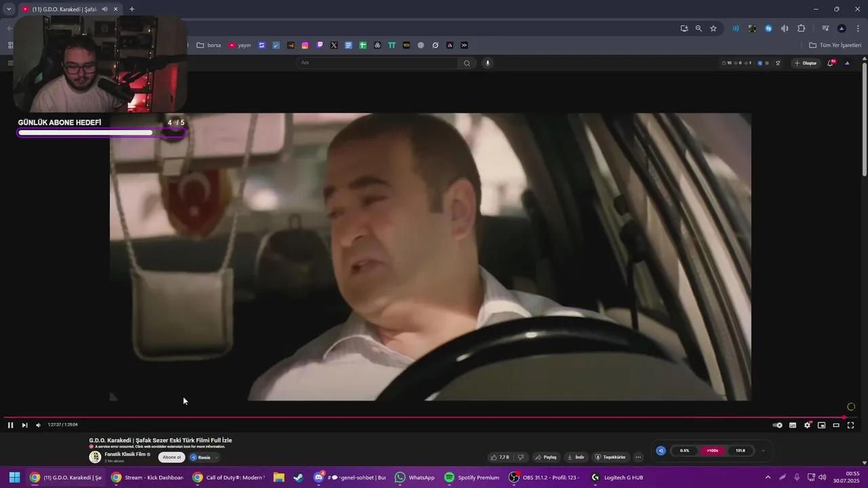This screenshot has width=868, height=488.
Task: Open the Instagram bookmark icon
Action: (305, 45)
